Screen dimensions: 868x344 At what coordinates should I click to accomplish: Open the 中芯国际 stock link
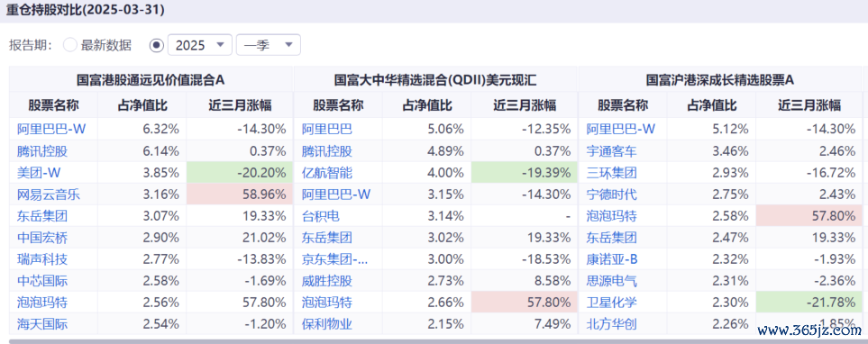click(x=42, y=281)
